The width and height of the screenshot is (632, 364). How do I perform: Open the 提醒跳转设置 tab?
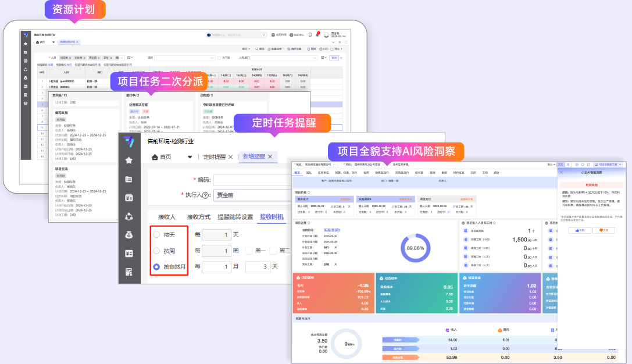click(x=235, y=217)
